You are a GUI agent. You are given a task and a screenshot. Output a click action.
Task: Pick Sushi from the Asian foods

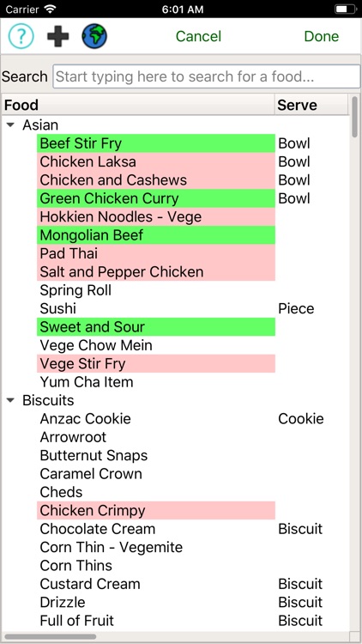pos(57,308)
